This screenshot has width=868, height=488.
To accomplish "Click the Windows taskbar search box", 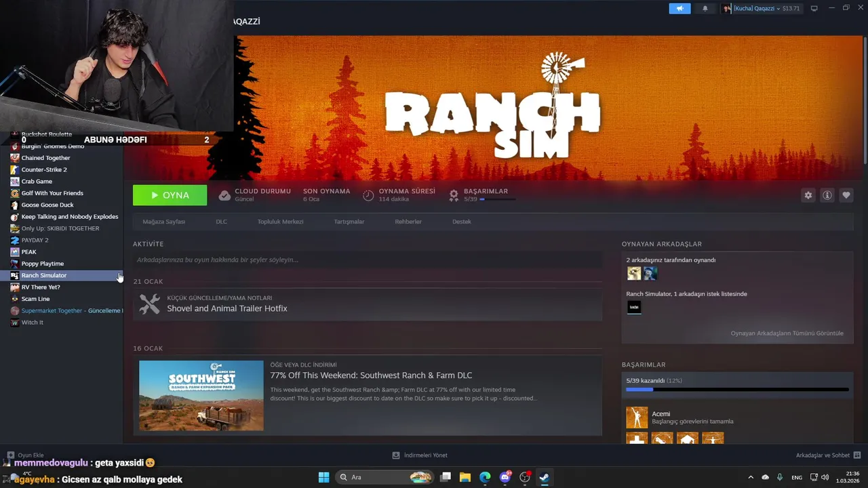I will coord(385,477).
